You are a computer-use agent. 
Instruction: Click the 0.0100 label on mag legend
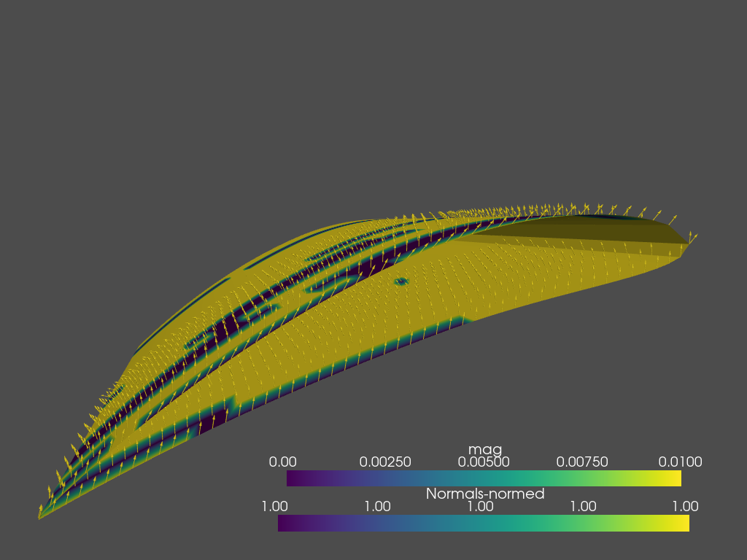(x=681, y=462)
